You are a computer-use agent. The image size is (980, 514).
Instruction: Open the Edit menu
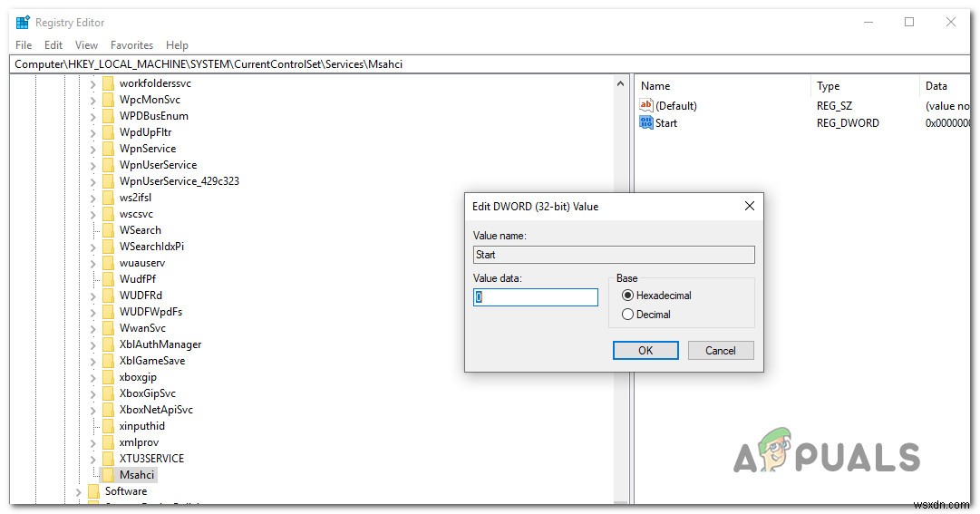click(x=53, y=45)
